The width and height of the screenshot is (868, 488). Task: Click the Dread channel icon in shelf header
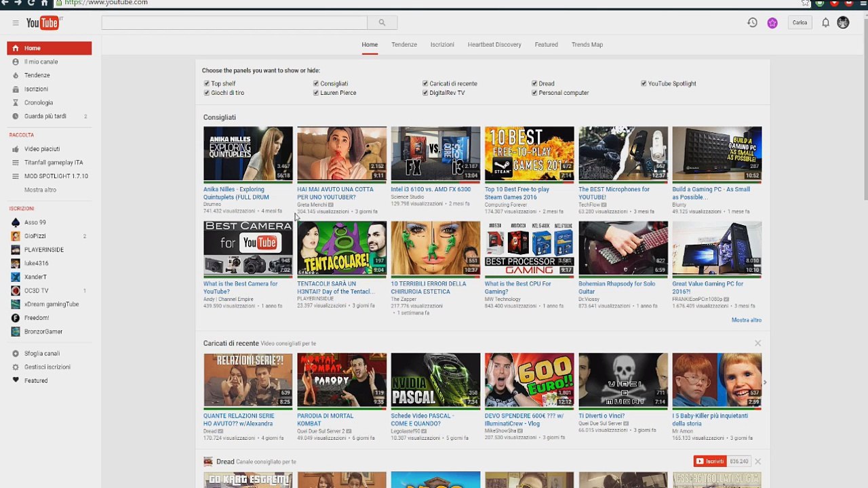coord(208,462)
